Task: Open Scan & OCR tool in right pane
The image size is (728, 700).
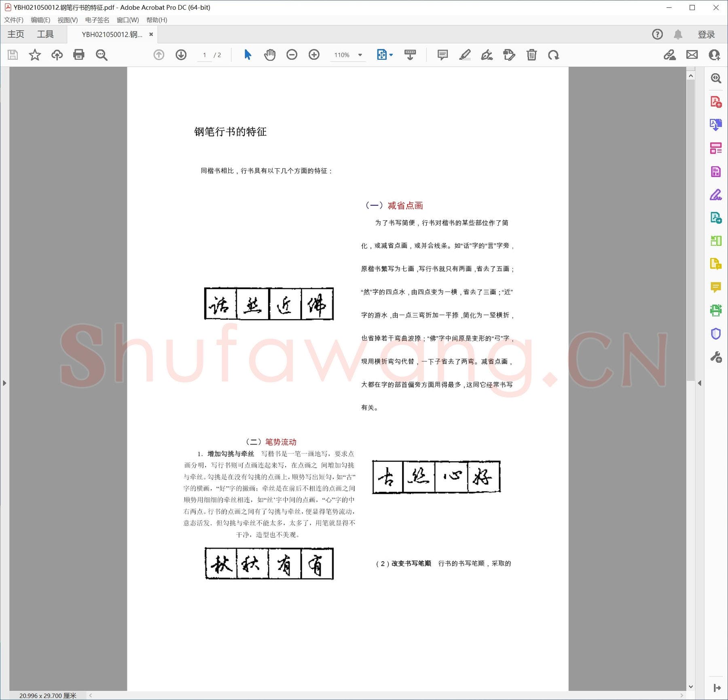Action: [x=716, y=311]
